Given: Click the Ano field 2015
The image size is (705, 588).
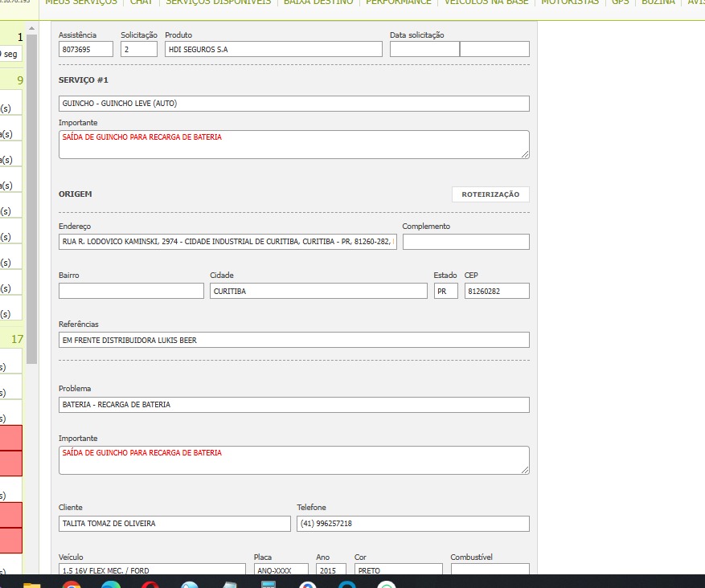Looking at the screenshot, I should pos(331,570).
